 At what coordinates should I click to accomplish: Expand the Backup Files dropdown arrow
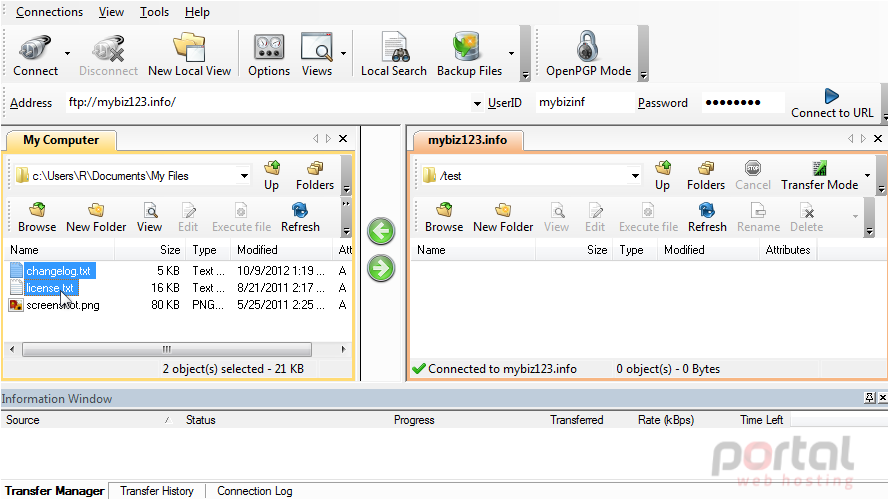(511, 53)
